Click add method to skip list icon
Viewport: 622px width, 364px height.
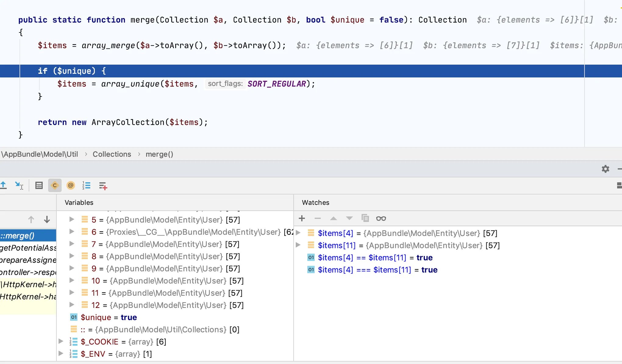(x=103, y=186)
